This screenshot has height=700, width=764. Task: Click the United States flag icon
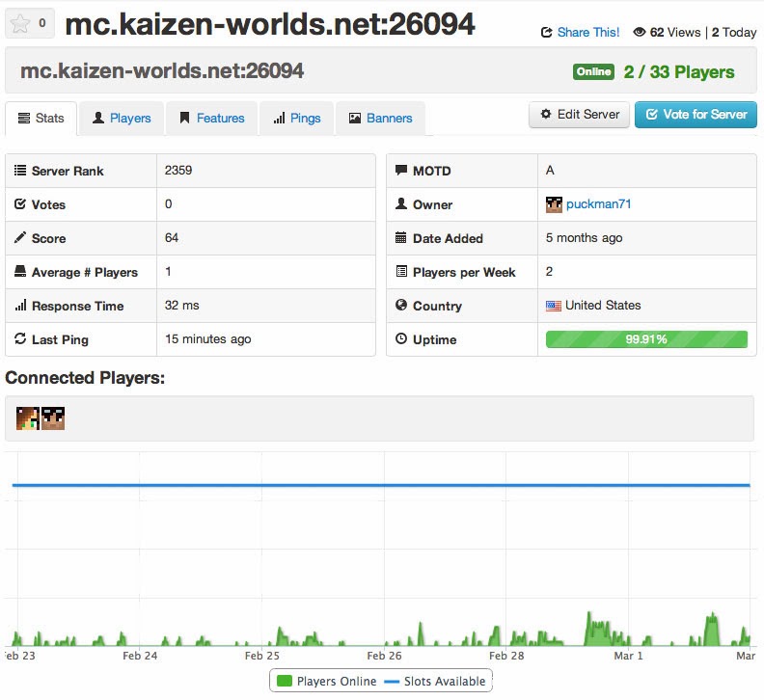coord(554,306)
